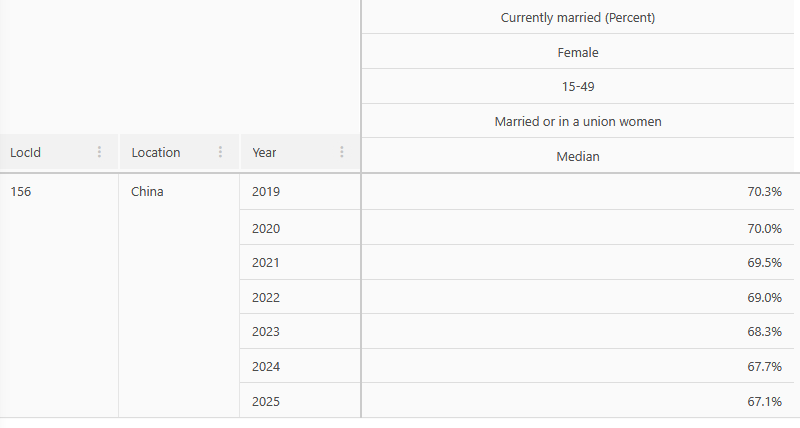Viewport: 800px width, 428px height.
Task: Select the 156 LocId cell
Action: click(x=59, y=296)
